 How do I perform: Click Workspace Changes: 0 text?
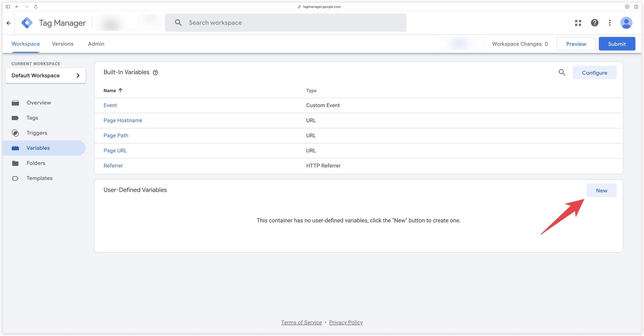520,44
